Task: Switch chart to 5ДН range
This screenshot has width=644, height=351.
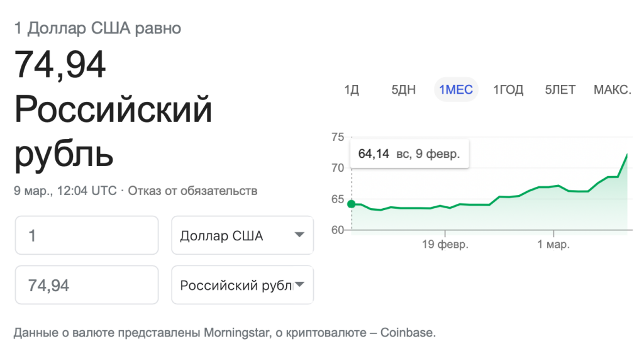Action: (x=403, y=90)
